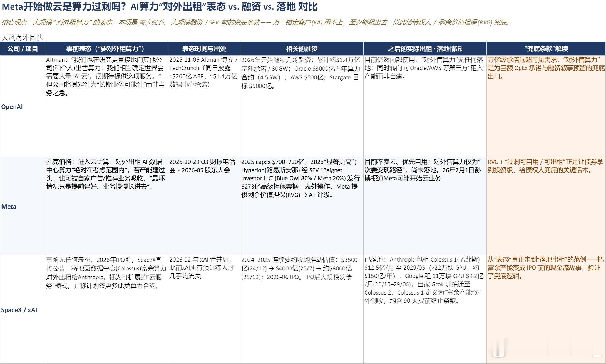Click the '表态时间与出处' column header
The height and width of the screenshot is (364, 606).
204,49
